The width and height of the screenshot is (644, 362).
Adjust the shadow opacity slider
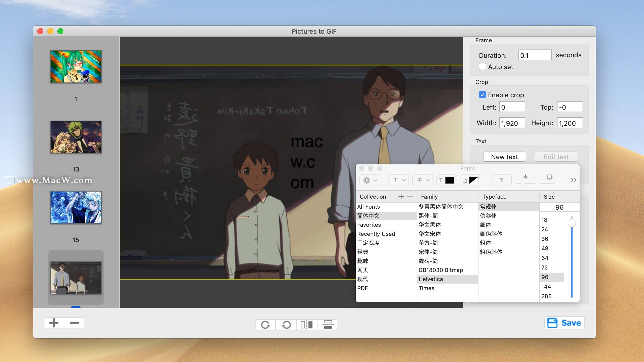pos(523,184)
